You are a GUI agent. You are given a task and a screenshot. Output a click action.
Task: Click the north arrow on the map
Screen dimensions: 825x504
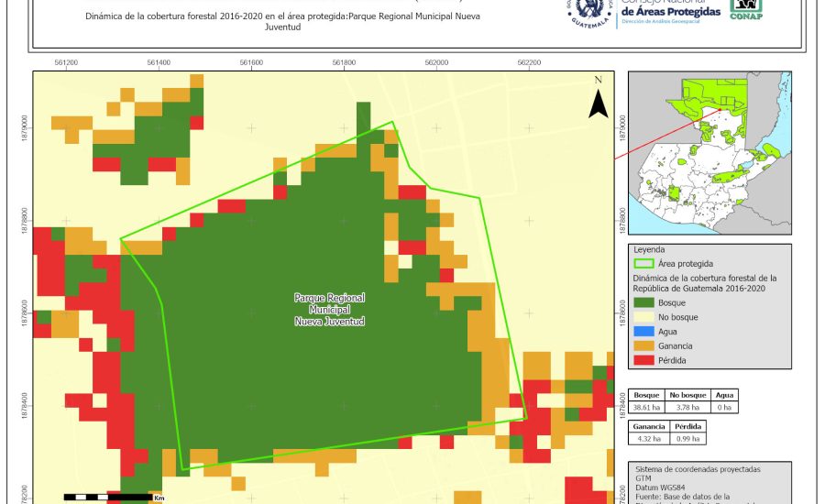click(x=598, y=99)
